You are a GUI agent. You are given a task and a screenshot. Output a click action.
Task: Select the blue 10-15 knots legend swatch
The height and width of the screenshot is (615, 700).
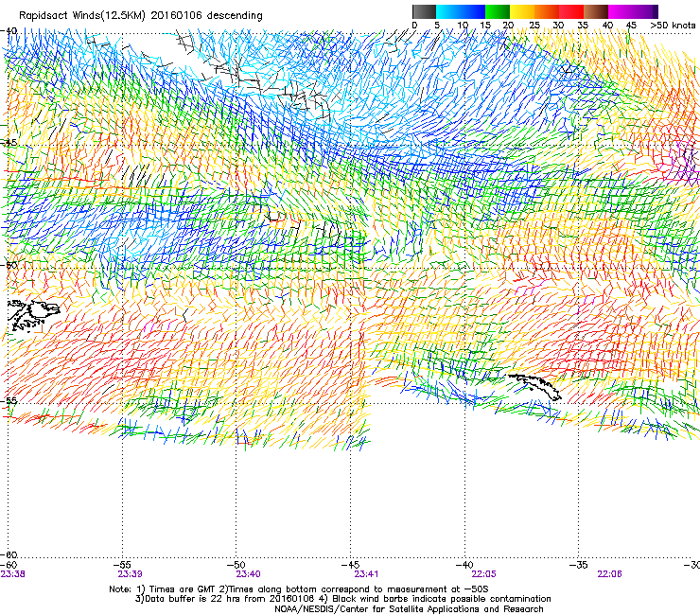point(473,11)
